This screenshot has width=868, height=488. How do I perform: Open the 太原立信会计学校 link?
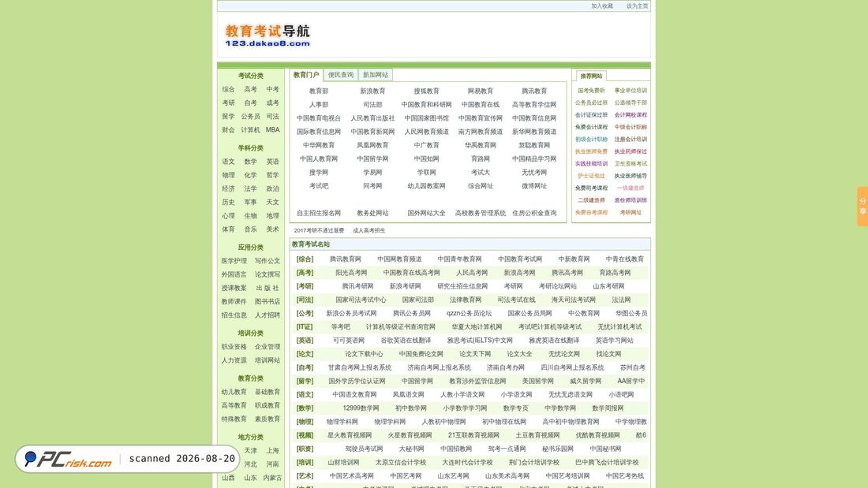pos(400,463)
